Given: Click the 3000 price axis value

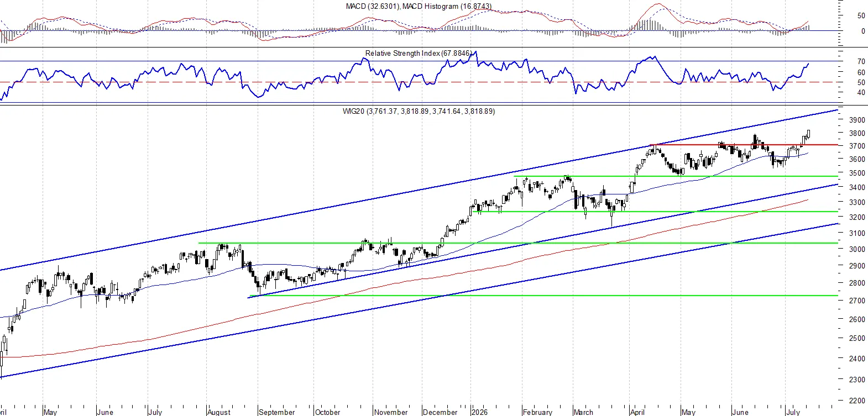Looking at the screenshot, I should click(857, 249).
